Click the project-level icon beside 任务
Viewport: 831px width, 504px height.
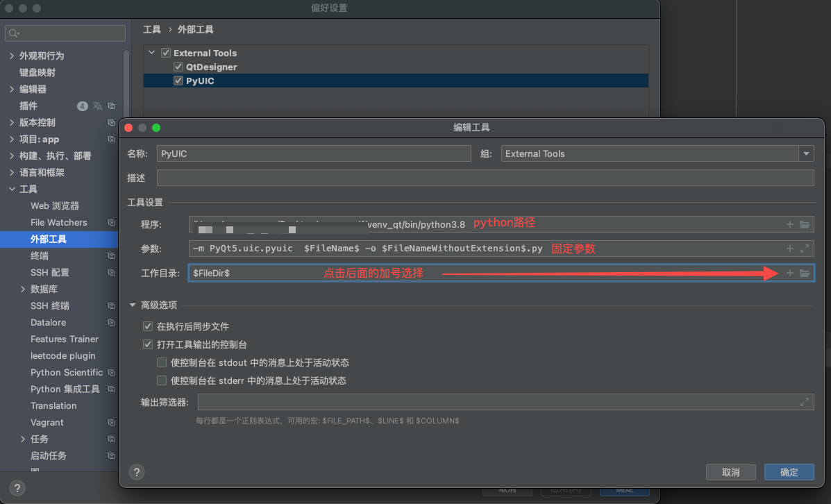[x=111, y=439]
